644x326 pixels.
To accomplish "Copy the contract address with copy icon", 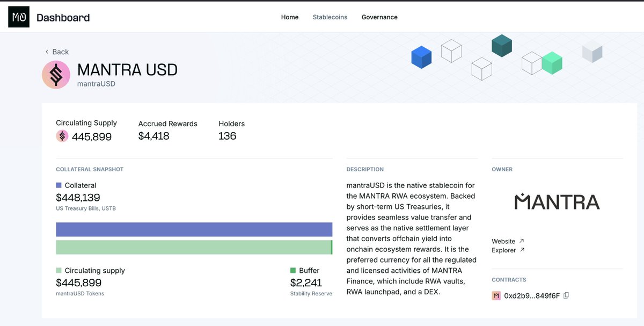I will (x=566, y=295).
